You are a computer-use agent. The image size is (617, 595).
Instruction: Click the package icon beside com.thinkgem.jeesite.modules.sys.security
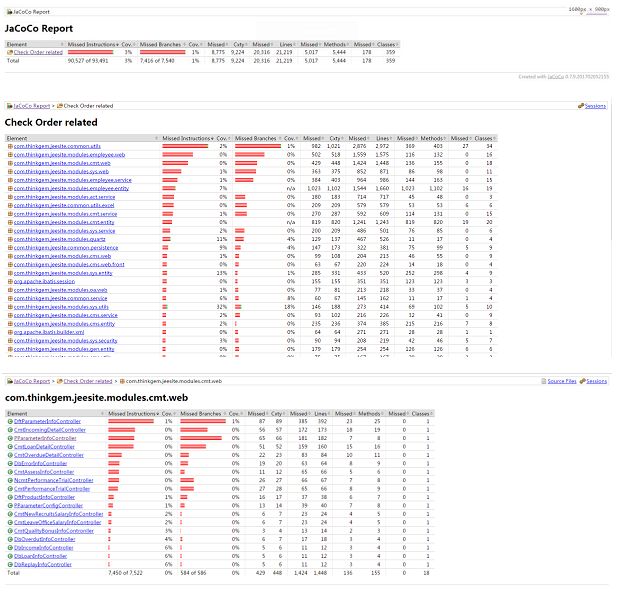pyautogui.click(x=10, y=341)
